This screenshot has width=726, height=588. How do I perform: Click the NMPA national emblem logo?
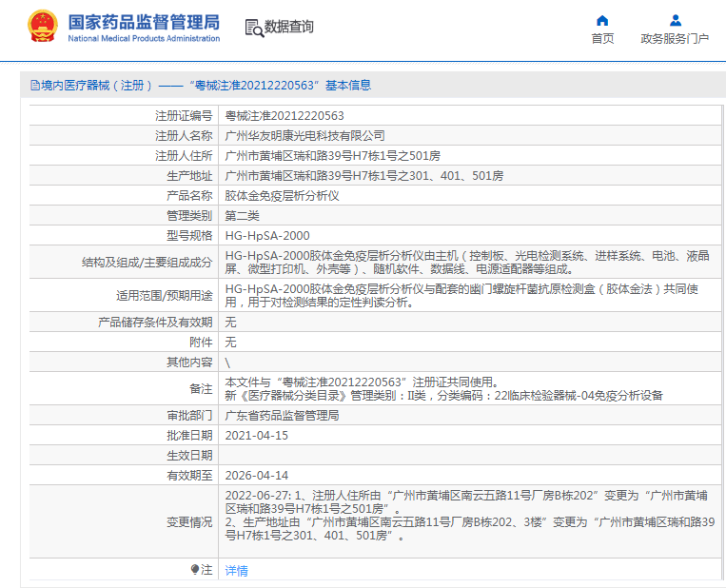(x=43, y=27)
